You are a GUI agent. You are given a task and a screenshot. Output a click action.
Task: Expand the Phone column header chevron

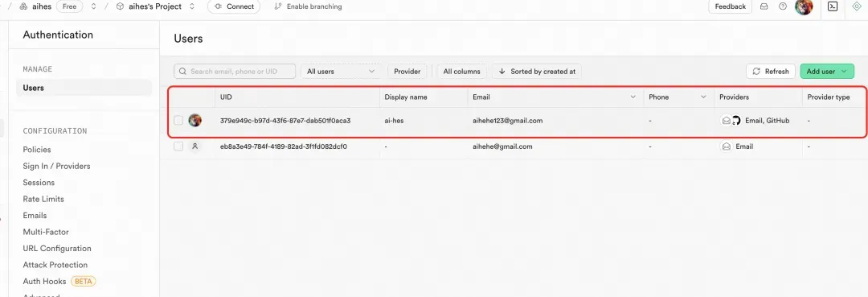click(703, 97)
